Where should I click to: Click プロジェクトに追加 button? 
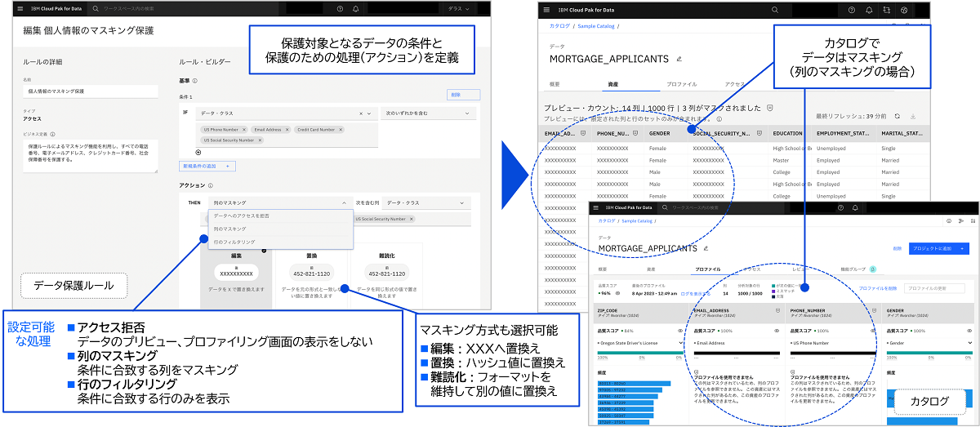tap(940, 248)
